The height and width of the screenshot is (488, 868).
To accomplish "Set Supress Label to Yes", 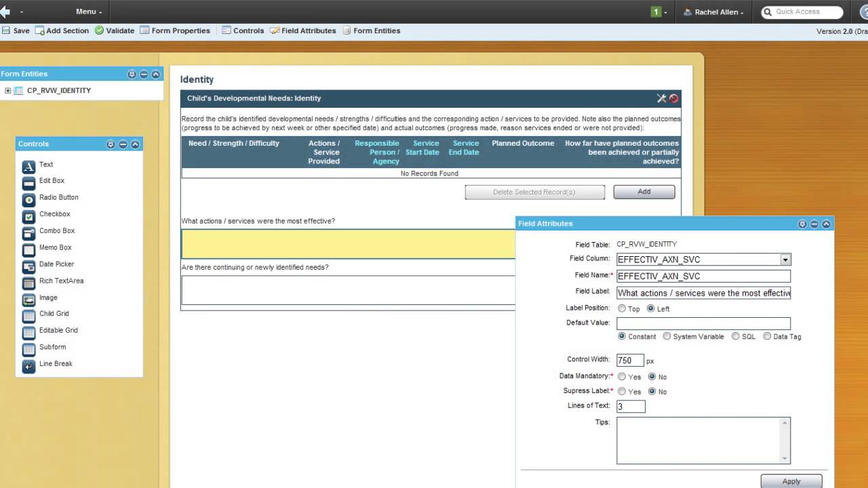I will (622, 391).
